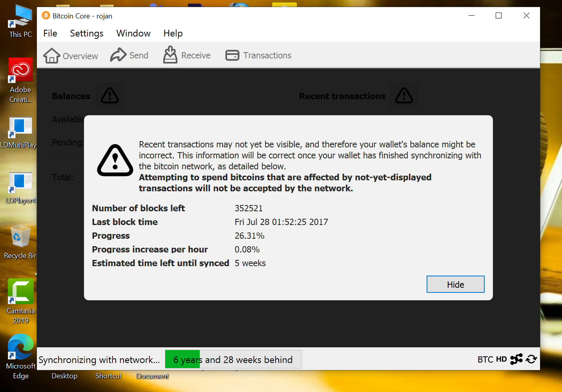
Task: Click the 352521 blocks left value
Action: pos(249,208)
